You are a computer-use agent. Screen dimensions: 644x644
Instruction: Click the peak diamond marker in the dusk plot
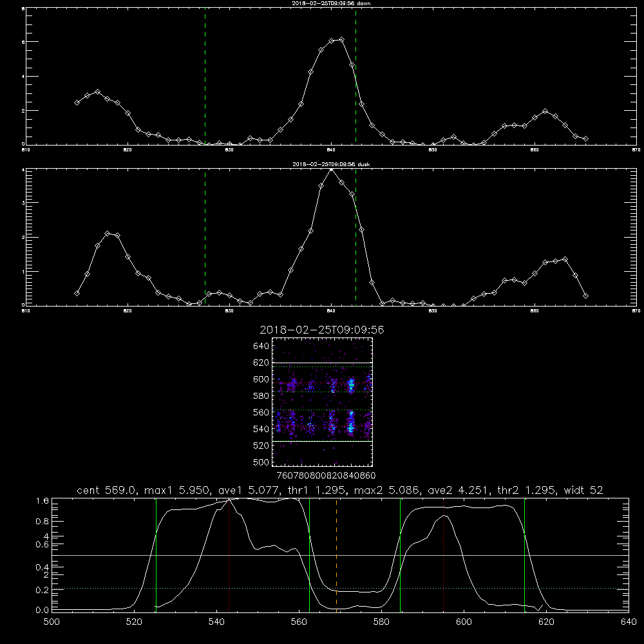click(x=332, y=169)
